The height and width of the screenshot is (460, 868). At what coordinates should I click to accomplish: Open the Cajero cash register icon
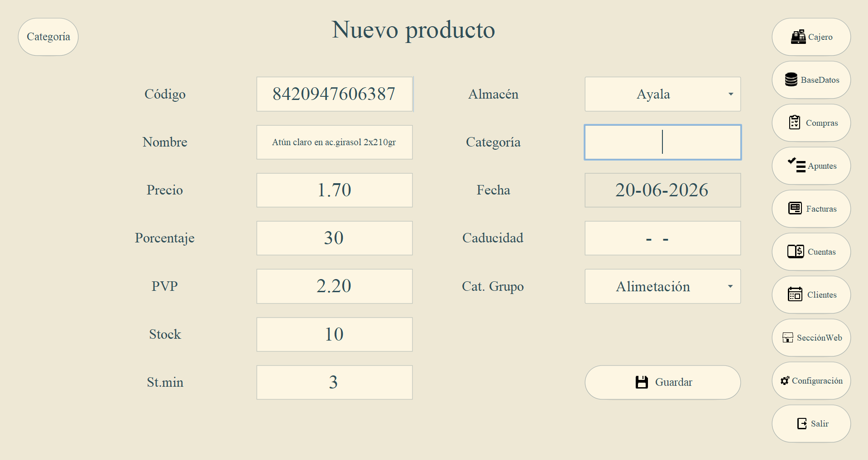click(x=798, y=37)
